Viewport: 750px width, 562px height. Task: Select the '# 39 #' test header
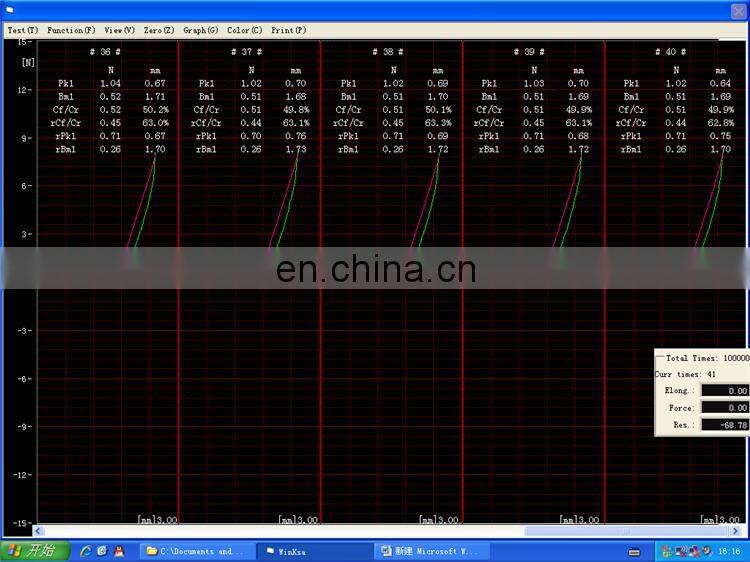coord(529,52)
